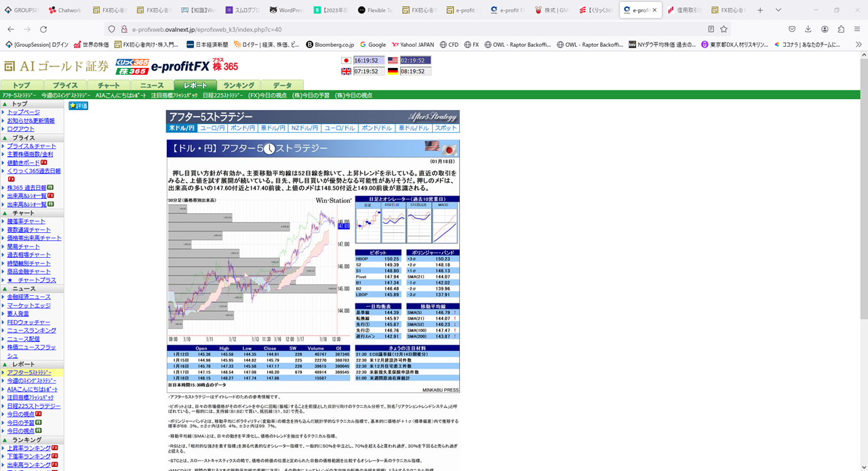The image size is (868, 471).
Task: Open the 世界の株価 bookmark
Action: (91, 45)
